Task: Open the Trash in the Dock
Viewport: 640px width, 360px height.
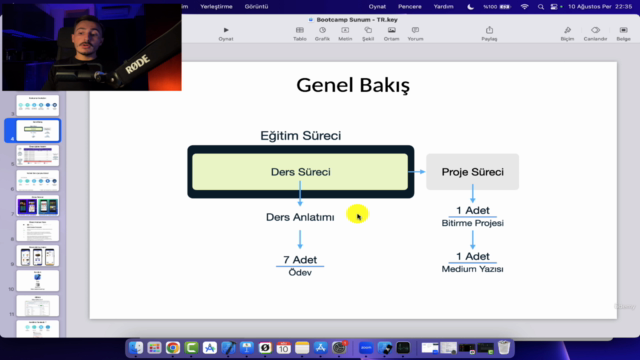Action: (x=504, y=348)
